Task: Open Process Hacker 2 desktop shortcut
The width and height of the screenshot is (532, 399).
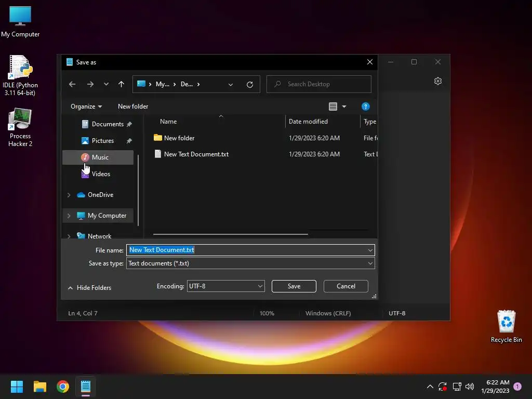Action: pyautogui.click(x=20, y=128)
